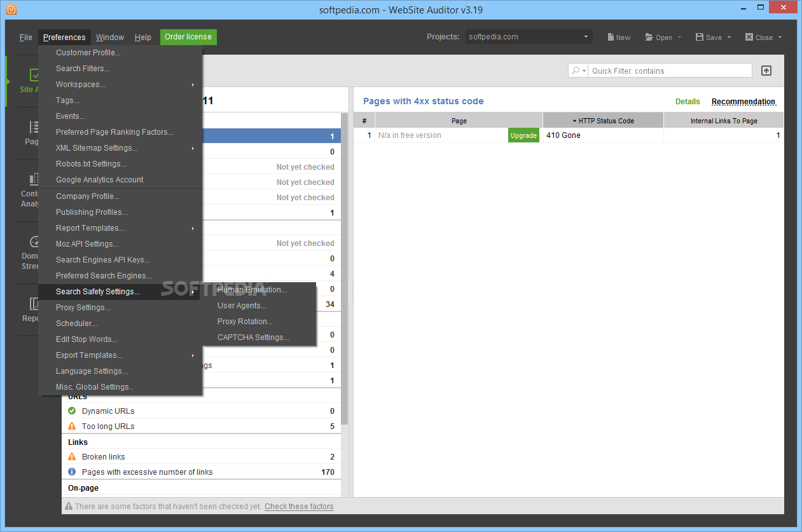Click the New project icon
The width and height of the screenshot is (802, 532).
[x=611, y=37]
